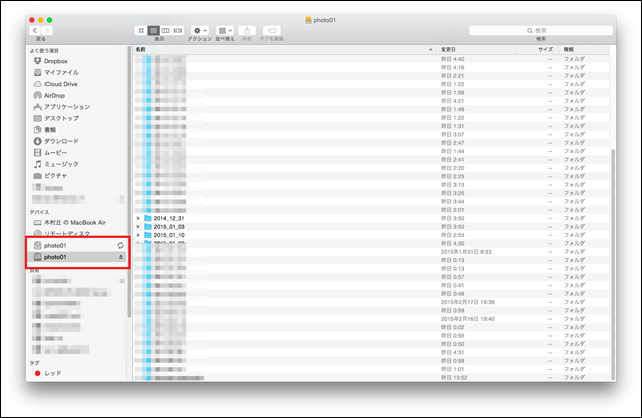The image size is (642, 418).
Task: Select the row modified 昨日 1:01
Action: tap(371, 369)
